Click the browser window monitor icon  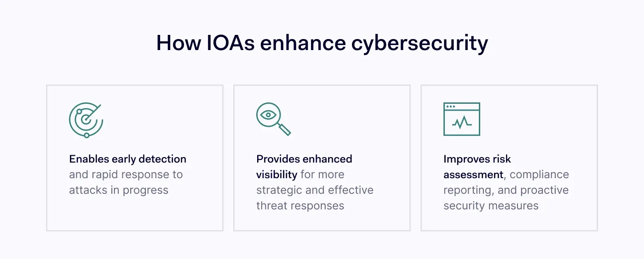461,119
